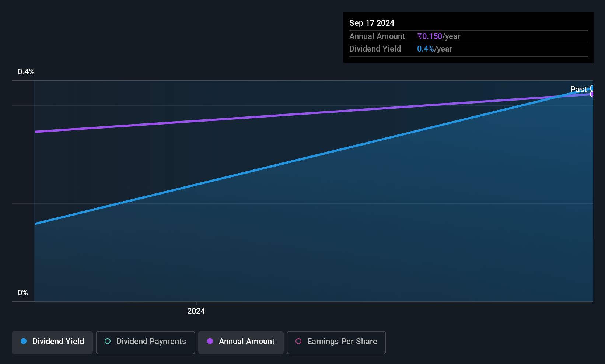Click the 0.4%/year dividend yield value
This screenshot has height=364, width=605.
point(435,49)
